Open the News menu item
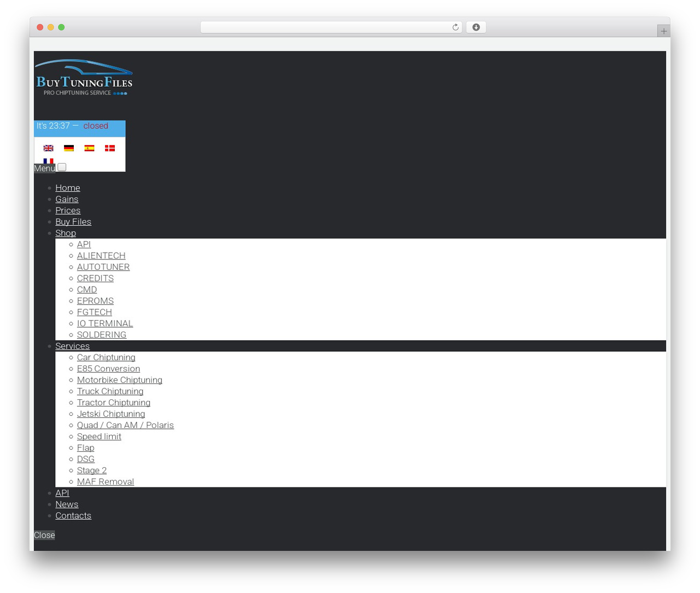The height and width of the screenshot is (593, 700). (67, 504)
